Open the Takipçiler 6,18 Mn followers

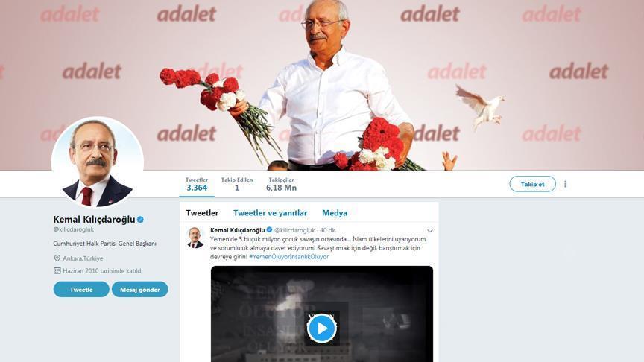click(x=281, y=184)
